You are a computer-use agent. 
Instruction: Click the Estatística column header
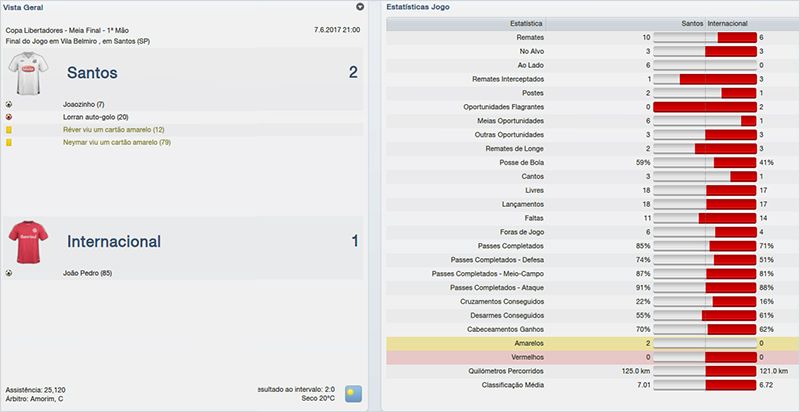point(526,21)
